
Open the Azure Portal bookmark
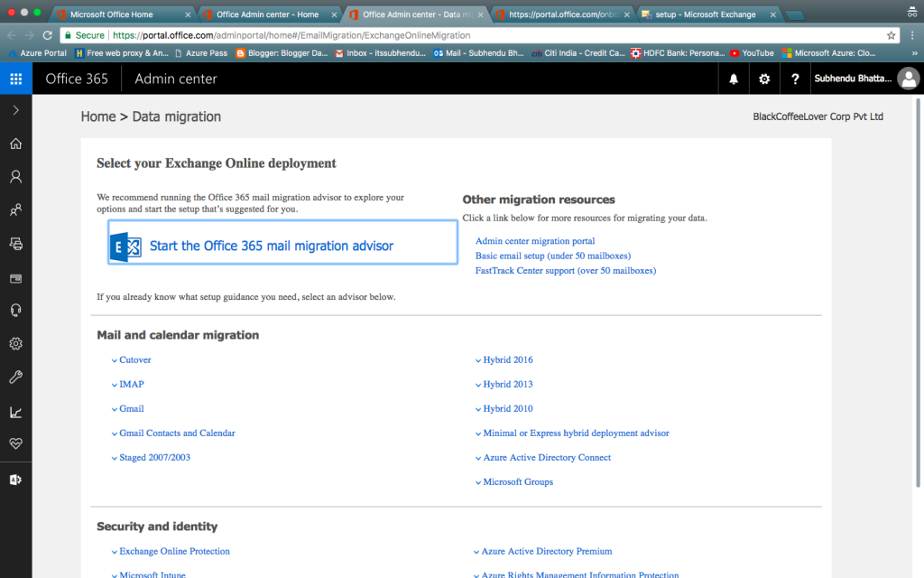pyautogui.click(x=38, y=53)
